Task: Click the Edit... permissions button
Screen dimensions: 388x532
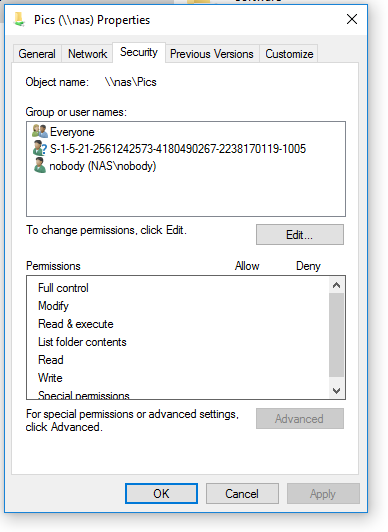Action: tap(299, 234)
